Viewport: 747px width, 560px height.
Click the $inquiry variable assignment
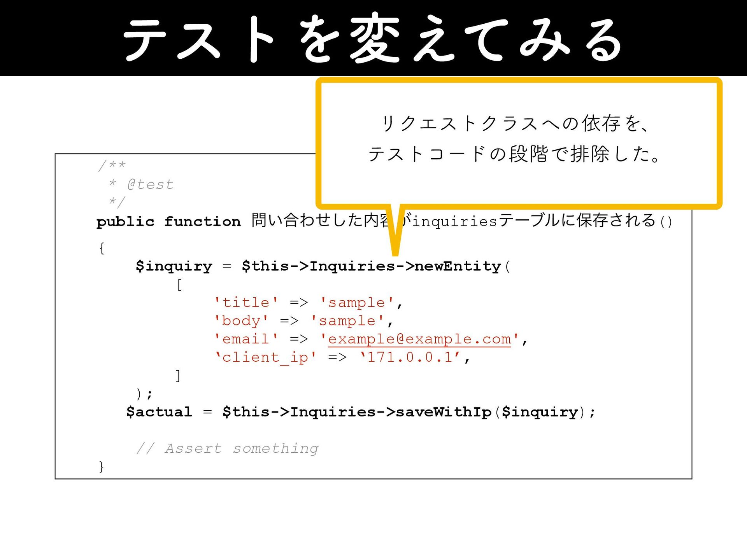coord(174,266)
